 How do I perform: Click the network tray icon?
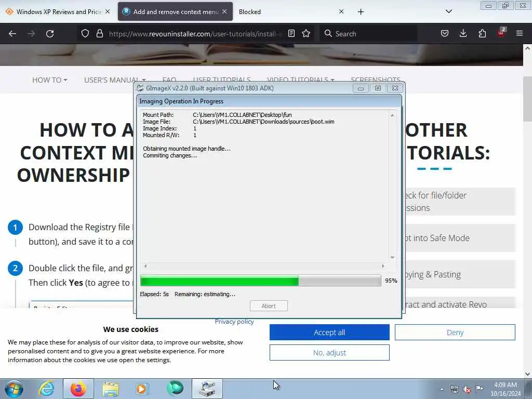pos(454,389)
